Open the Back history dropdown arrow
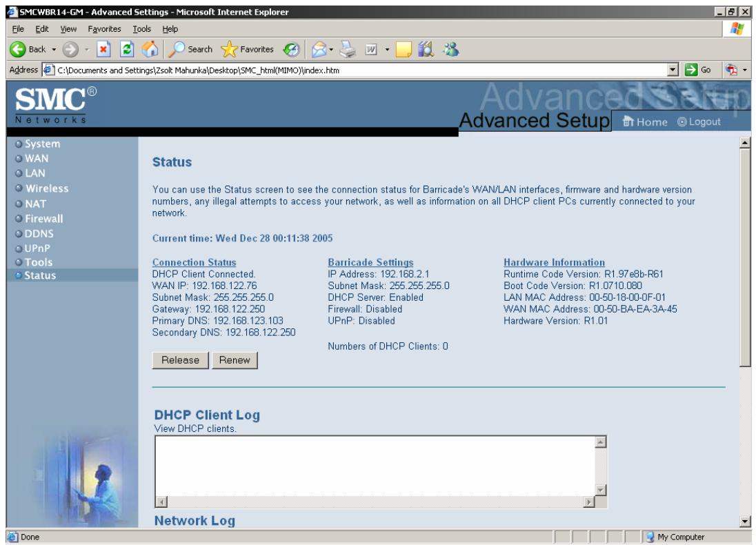The image size is (756, 545). [54, 50]
